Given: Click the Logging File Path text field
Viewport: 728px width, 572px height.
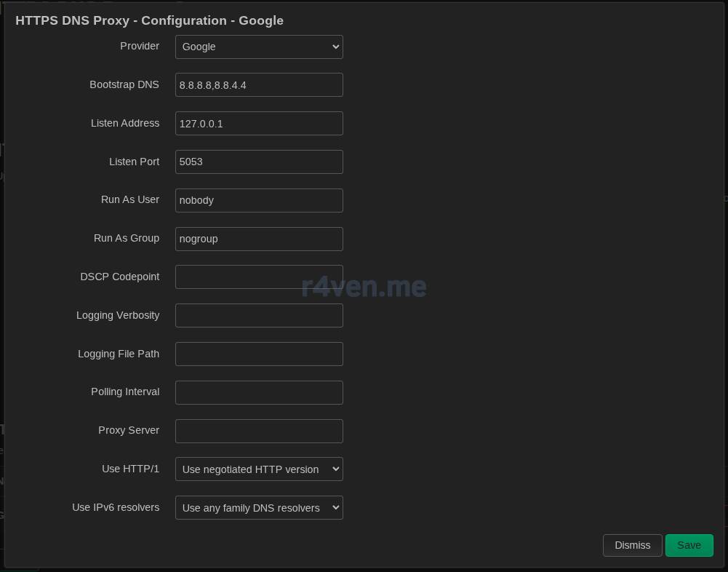Looking at the screenshot, I should (x=258, y=354).
